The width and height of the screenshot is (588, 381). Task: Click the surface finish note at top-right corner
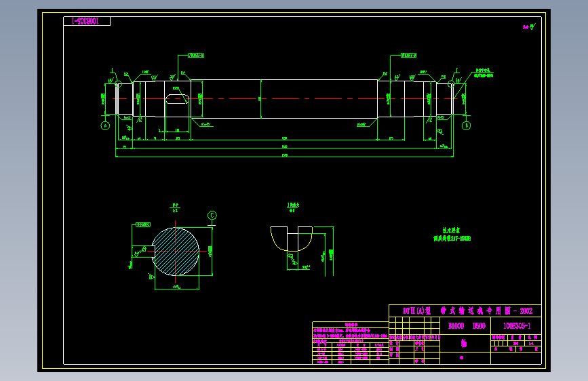(529, 26)
